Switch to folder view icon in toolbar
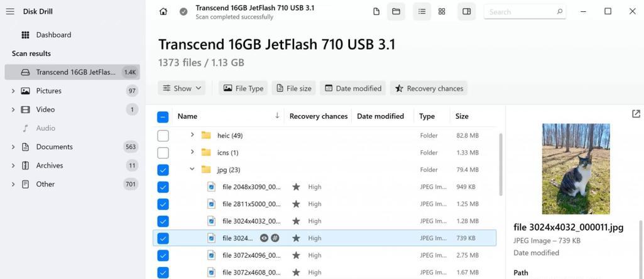 pos(396,11)
